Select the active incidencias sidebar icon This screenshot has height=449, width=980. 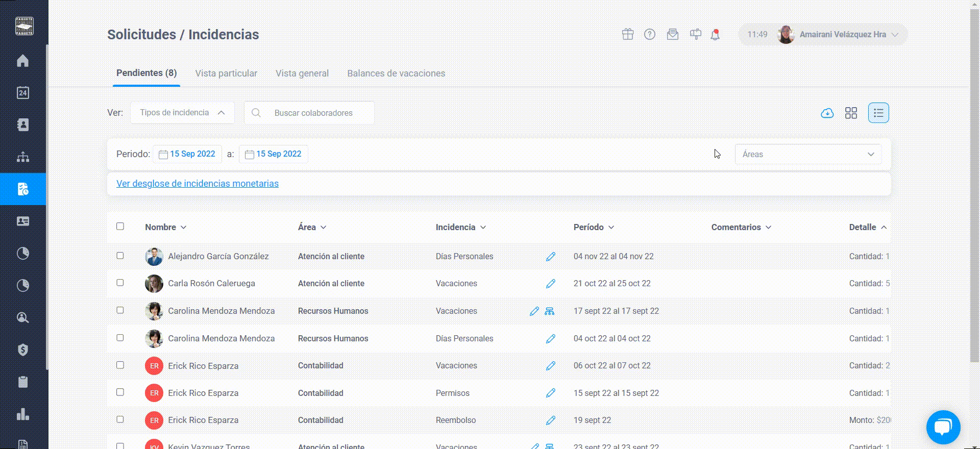22,189
